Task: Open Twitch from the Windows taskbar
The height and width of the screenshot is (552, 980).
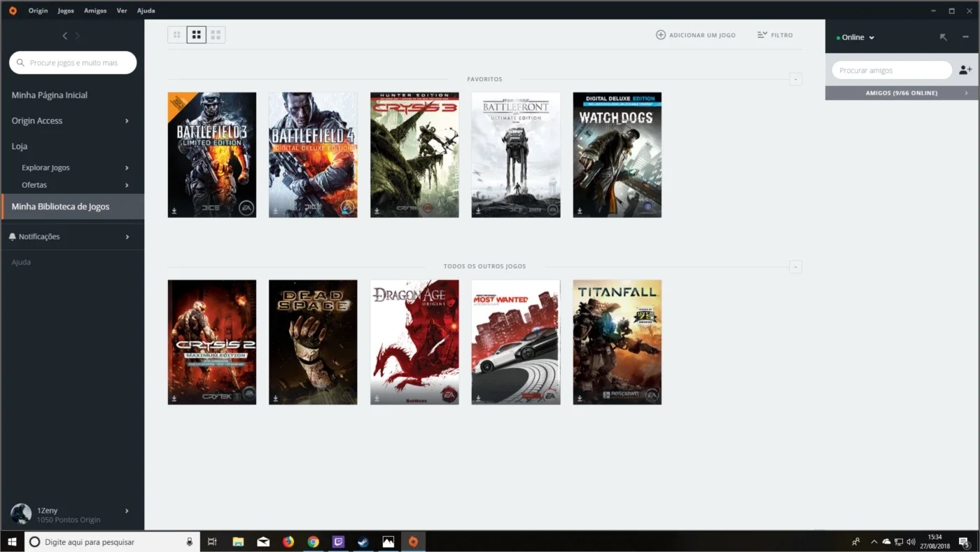Action: tap(338, 541)
